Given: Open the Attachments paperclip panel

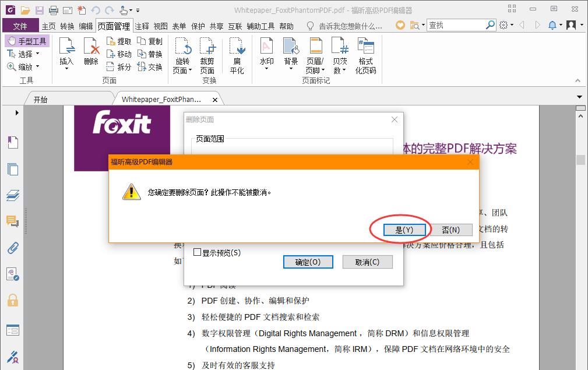Looking at the screenshot, I should (x=13, y=248).
